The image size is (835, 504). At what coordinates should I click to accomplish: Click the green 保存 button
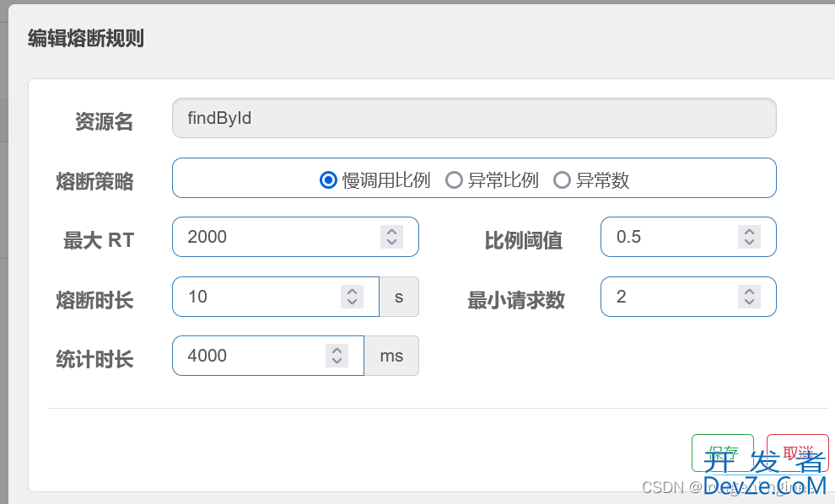723,453
